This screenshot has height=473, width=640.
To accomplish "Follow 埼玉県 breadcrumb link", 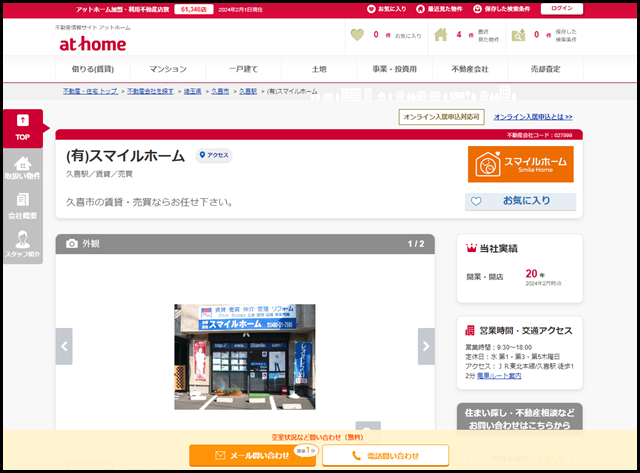I will (x=192, y=91).
